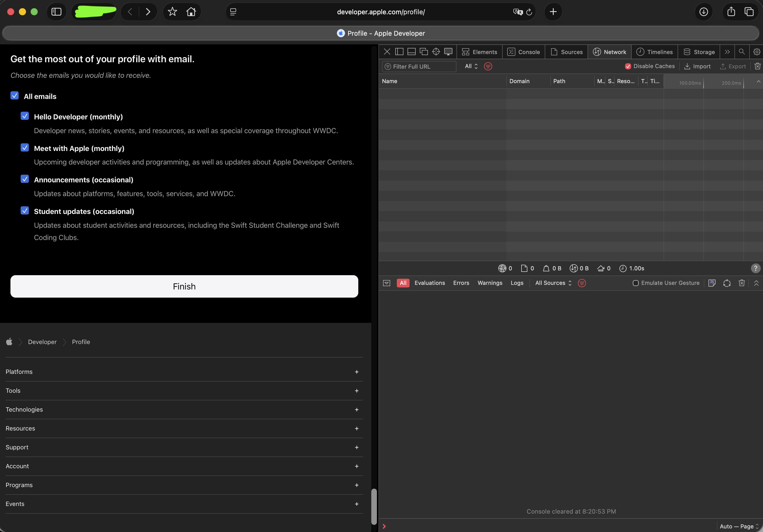Clear the console log trash icon
763x532 pixels.
point(741,283)
